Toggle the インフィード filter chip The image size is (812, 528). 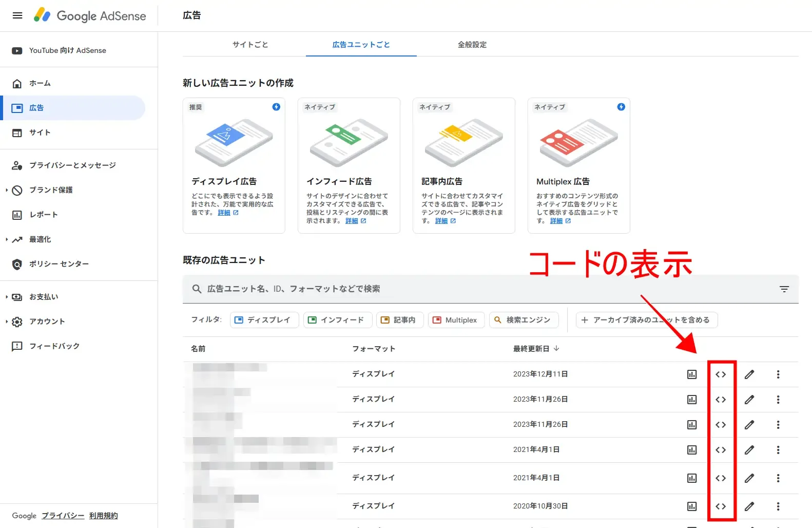pyautogui.click(x=337, y=320)
